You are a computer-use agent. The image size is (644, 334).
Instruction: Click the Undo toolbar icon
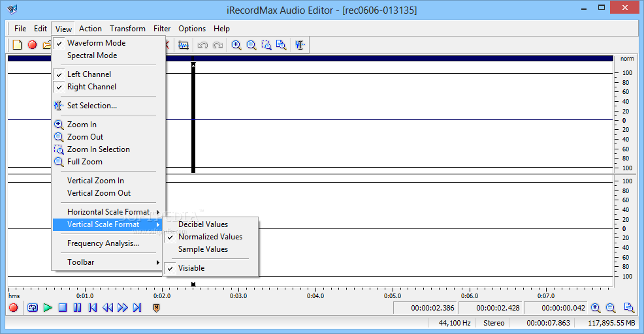click(202, 45)
